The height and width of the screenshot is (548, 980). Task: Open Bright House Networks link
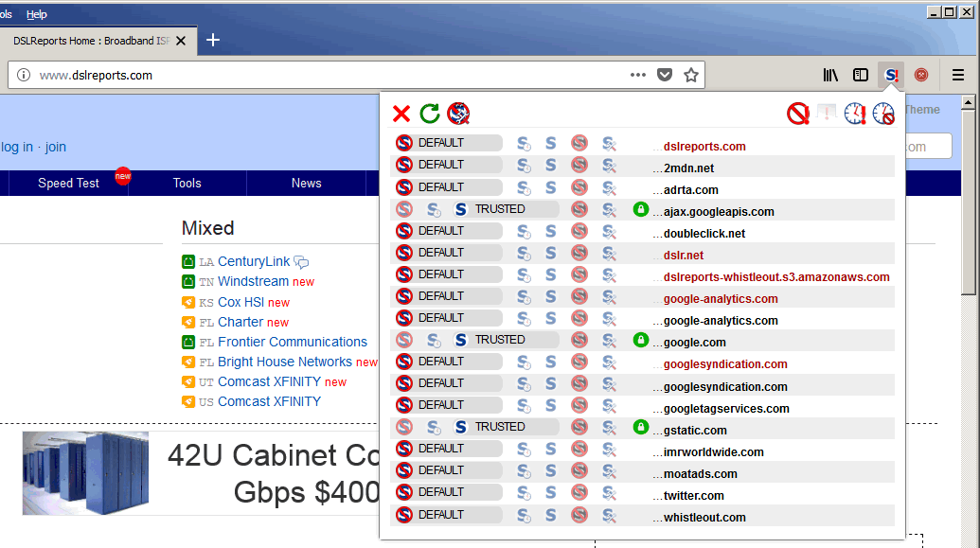point(285,362)
